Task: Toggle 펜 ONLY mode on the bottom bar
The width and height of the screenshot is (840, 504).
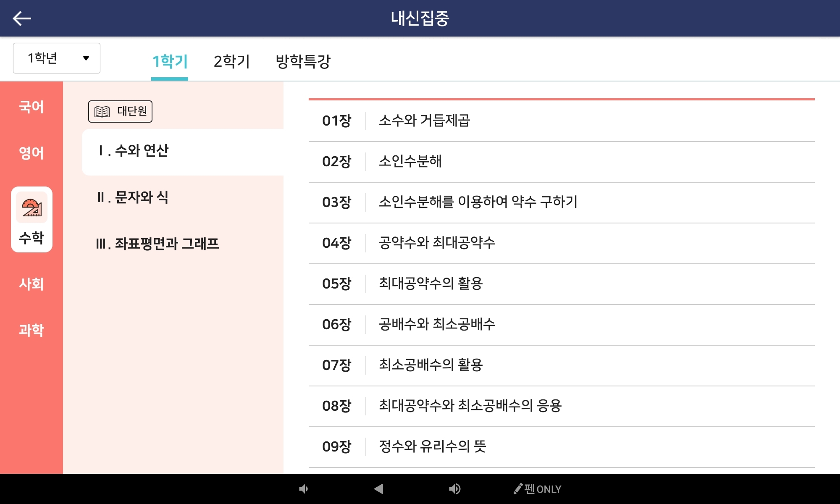Action: 538,488
